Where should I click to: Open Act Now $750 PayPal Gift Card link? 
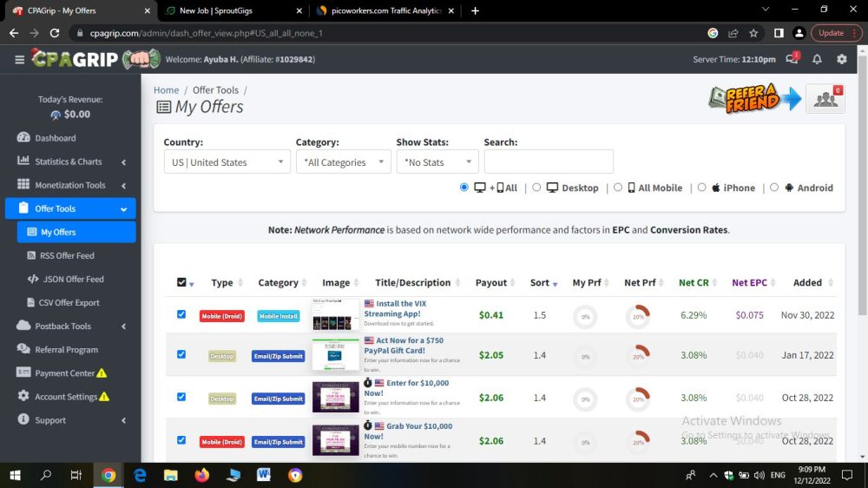404,345
